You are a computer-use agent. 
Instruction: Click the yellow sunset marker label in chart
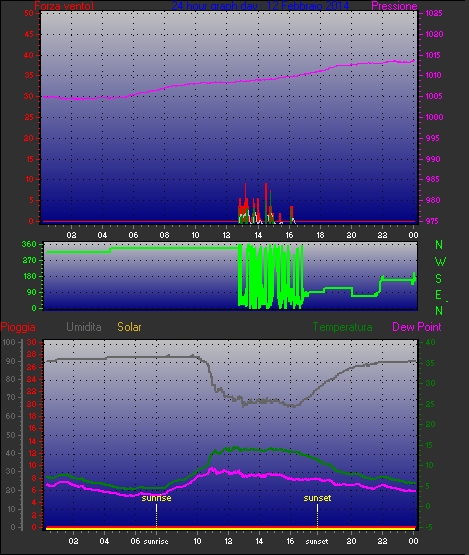pyautogui.click(x=318, y=498)
